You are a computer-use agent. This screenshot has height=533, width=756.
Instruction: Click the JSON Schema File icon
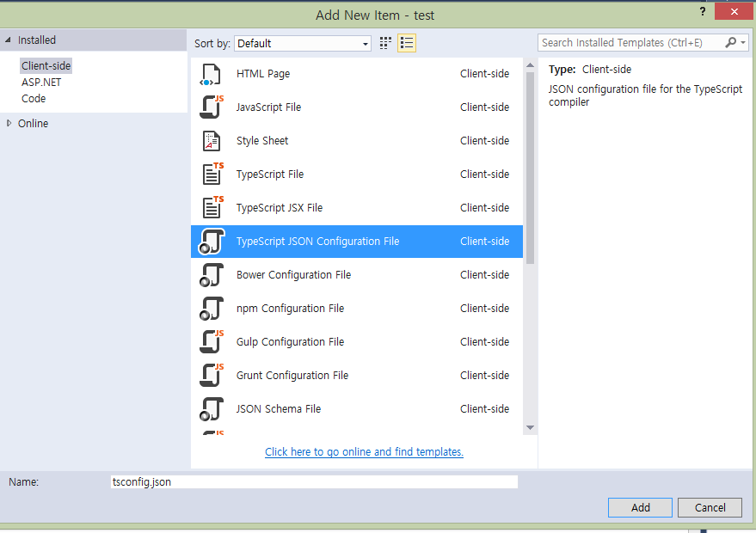[212, 408]
